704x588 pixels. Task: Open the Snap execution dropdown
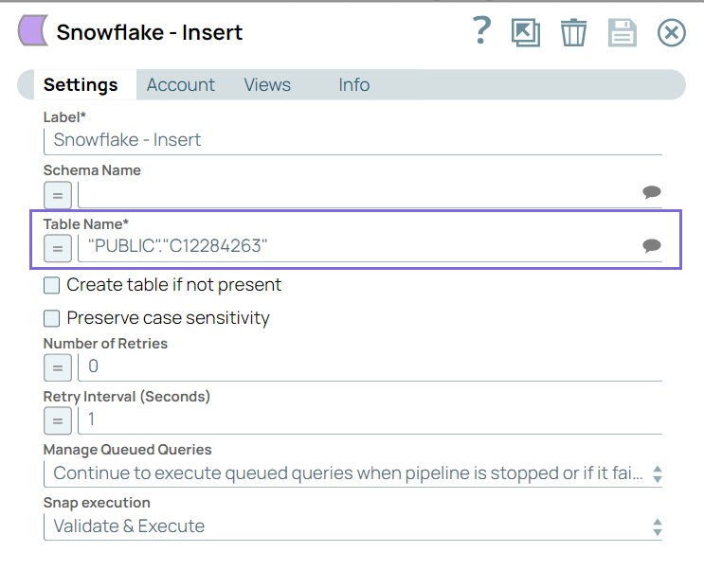(352, 526)
